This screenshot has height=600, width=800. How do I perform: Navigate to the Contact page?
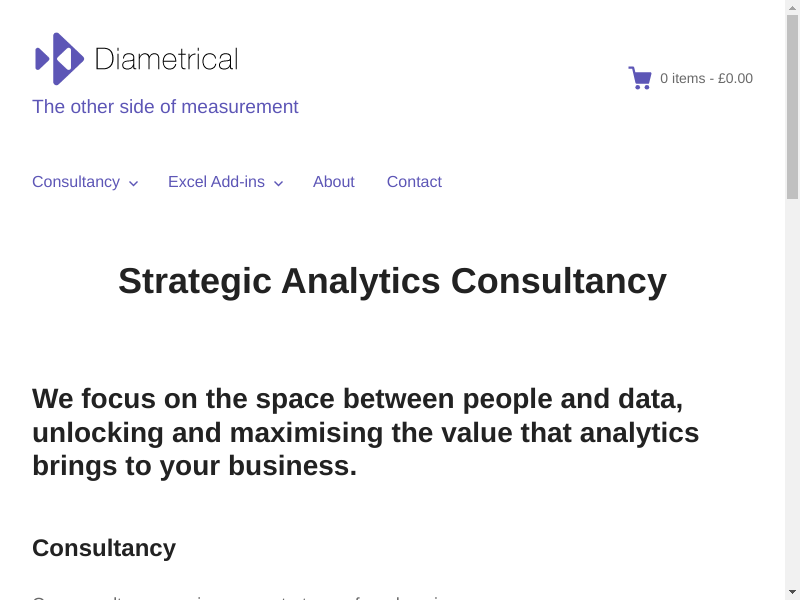click(414, 182)
